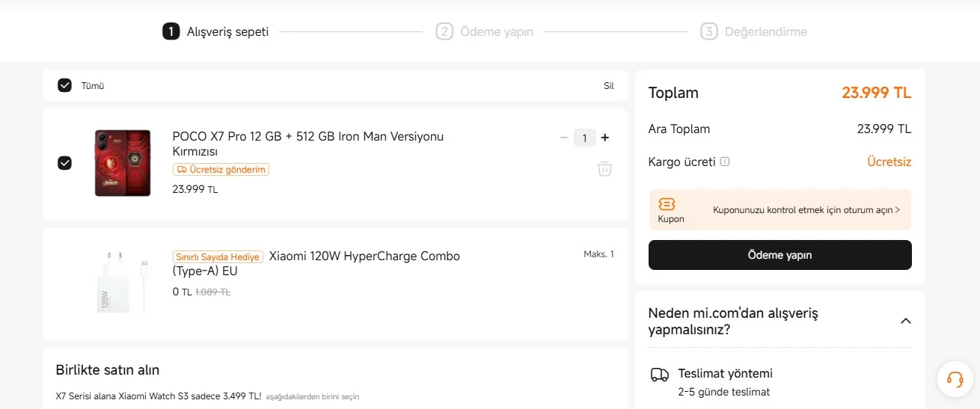Image resolution: width=980 pixels, height=409 pixels.
Task: Go to Ödeme yapın step label
Action: click(x=497, y=32)
